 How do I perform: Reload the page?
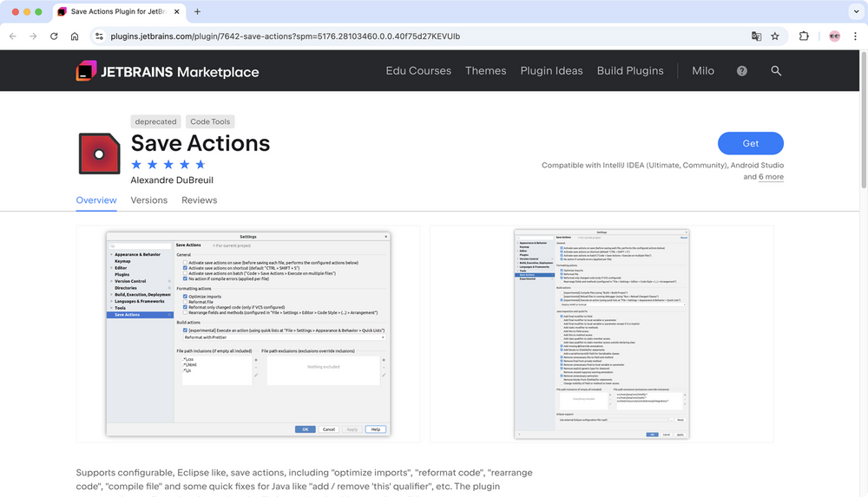[x=54, y=36]
